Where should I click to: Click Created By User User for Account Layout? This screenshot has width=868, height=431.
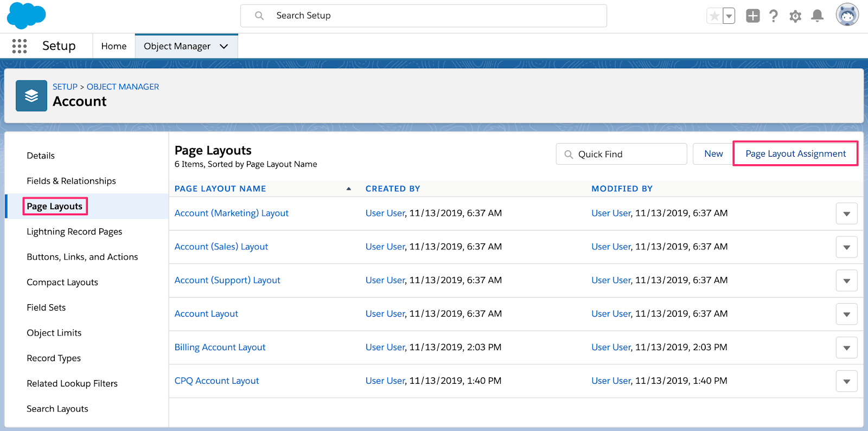click(x=385, y=314)
